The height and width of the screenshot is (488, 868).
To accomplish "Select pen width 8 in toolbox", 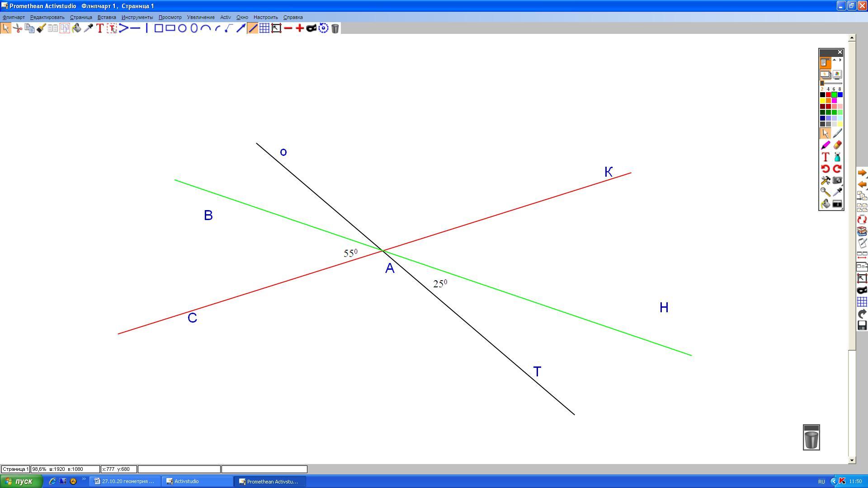I will point(840,89).
